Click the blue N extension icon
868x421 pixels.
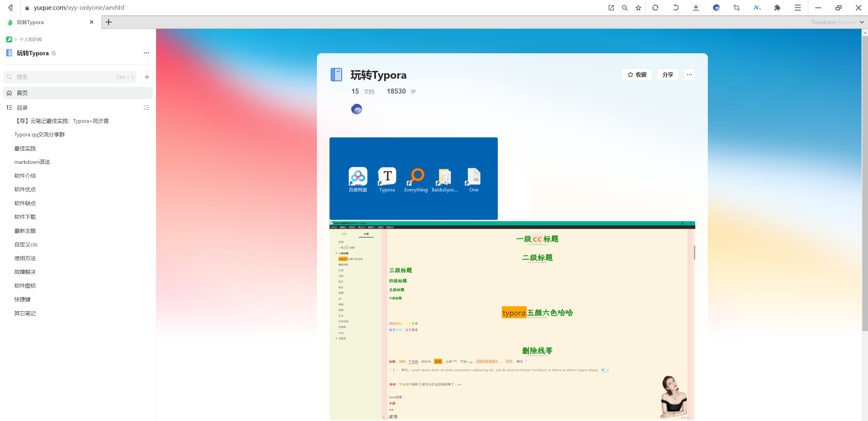757,7
